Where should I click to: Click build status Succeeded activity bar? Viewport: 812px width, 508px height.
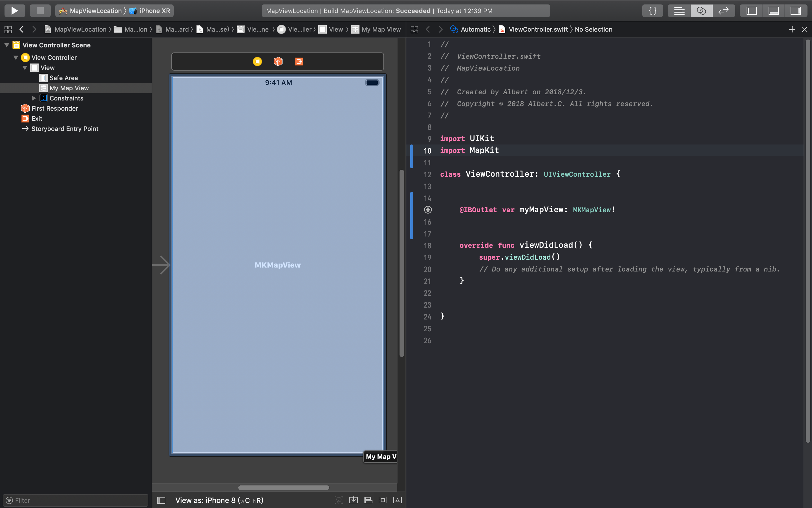(406, 11)
